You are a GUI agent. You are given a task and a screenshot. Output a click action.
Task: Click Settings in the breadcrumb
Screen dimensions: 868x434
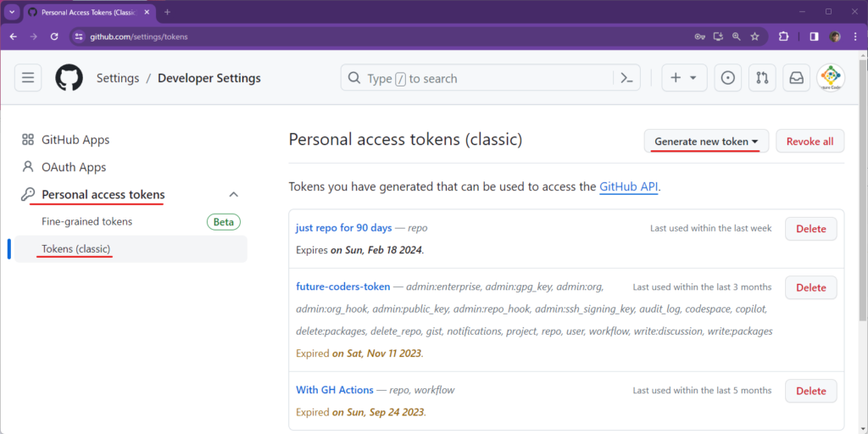tap(117, 78)
